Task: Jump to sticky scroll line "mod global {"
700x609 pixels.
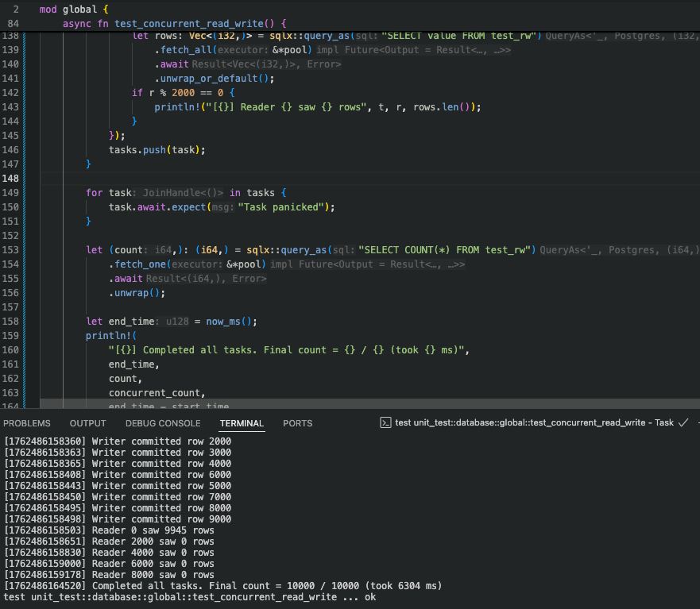Action: point(74,10)
